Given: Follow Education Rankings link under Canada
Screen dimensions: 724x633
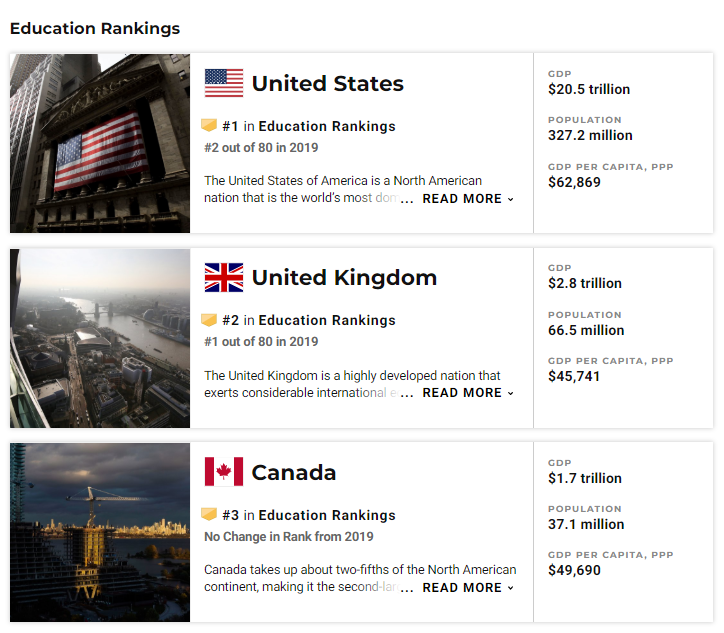Looking at the screenshot, I should (327, 515).
